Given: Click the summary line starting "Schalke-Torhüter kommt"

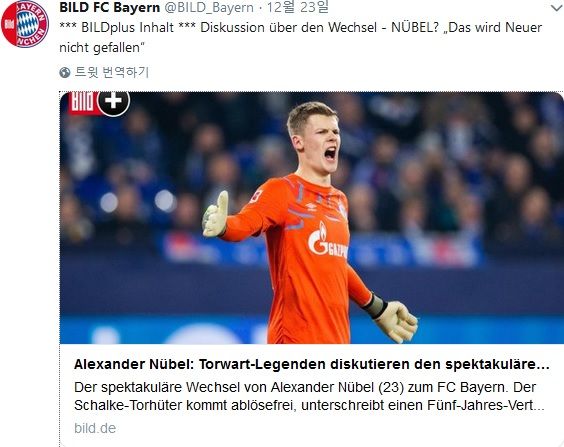Looking at the screenshot, I should click(x=309, y=405).
